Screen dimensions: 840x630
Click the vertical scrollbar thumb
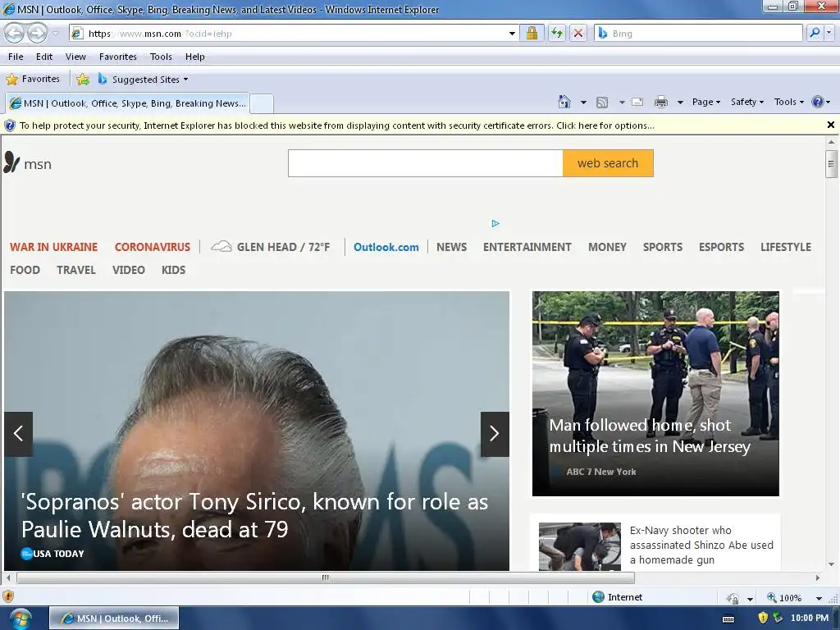(831, 163)
